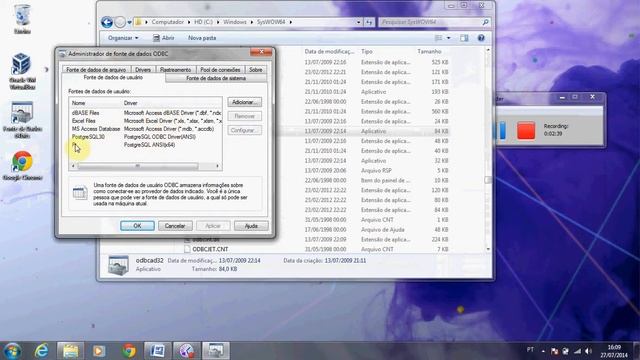640x360 pixels.
Task: Select the Fonte de dados de usuário tab
Action: 113,78
